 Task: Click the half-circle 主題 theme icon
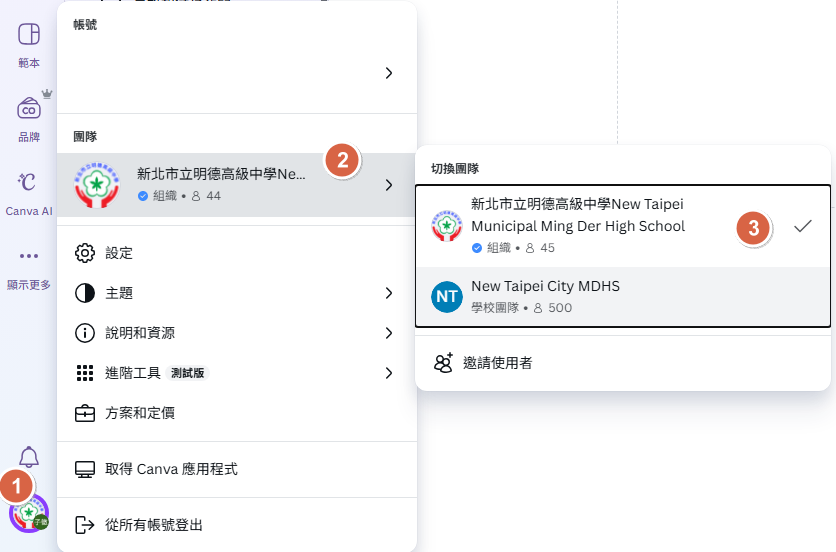coord(85,293)
